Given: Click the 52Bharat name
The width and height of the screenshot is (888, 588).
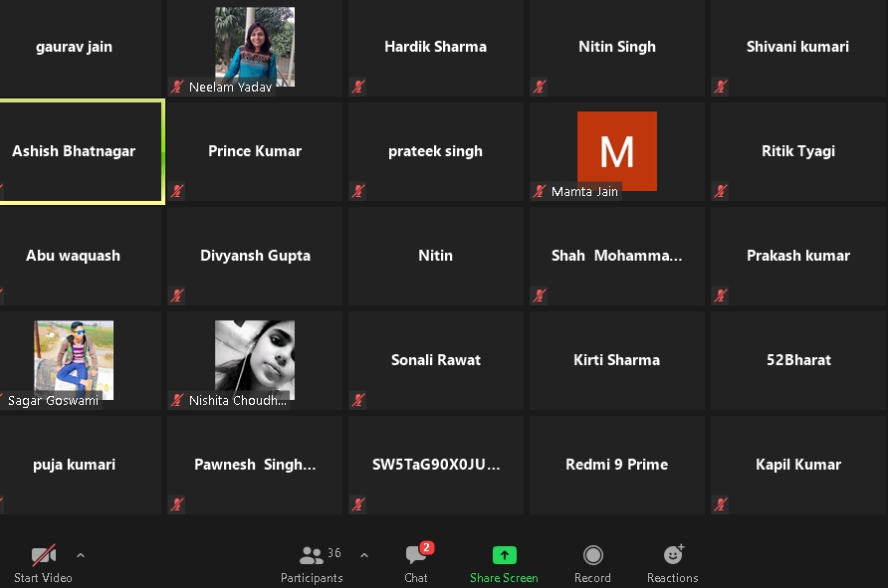Looking at the screenshot, I should pos(798,360).
